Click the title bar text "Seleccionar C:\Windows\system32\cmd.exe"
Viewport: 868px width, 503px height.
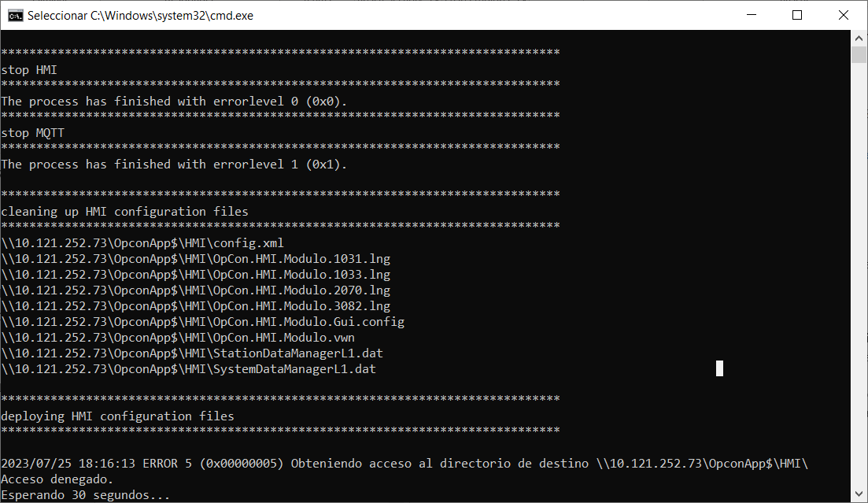pos(140,15)
